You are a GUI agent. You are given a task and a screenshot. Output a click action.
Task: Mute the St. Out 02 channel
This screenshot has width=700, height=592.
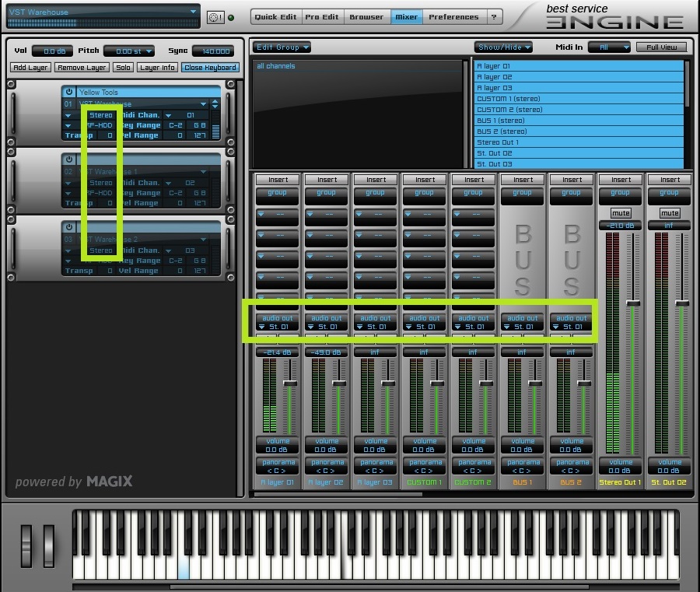(x=670, y=213)
